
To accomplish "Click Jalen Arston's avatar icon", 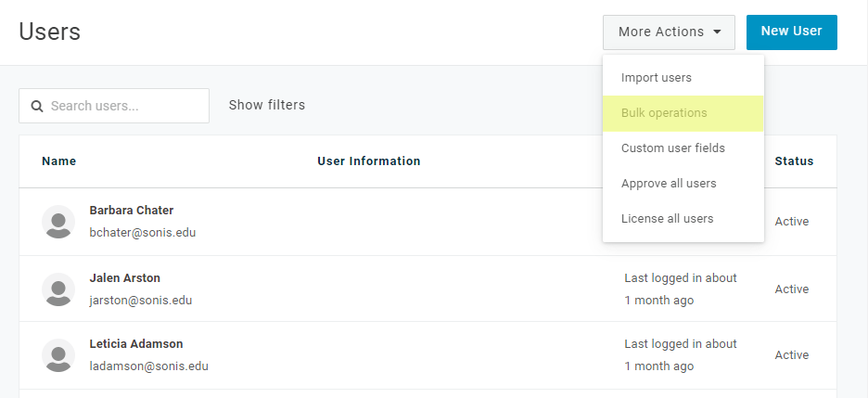I will point(58,289).
